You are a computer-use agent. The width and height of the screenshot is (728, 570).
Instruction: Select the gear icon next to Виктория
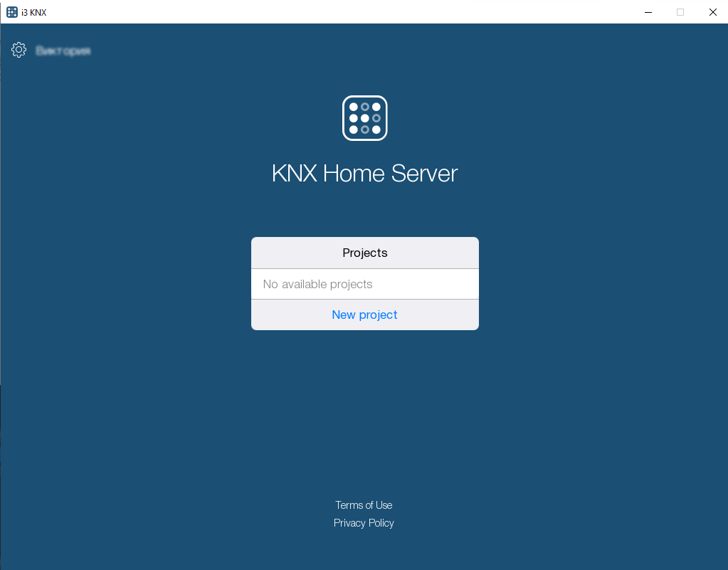19,50
